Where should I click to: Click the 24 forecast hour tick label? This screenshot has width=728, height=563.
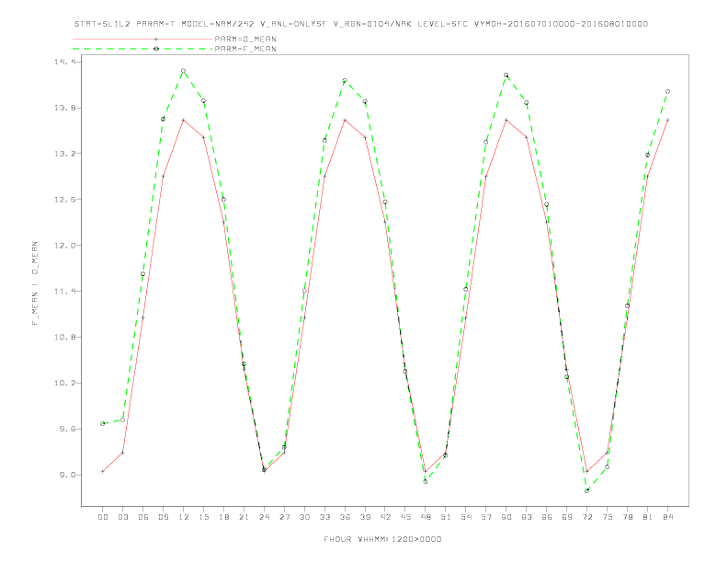coord(264,517)
